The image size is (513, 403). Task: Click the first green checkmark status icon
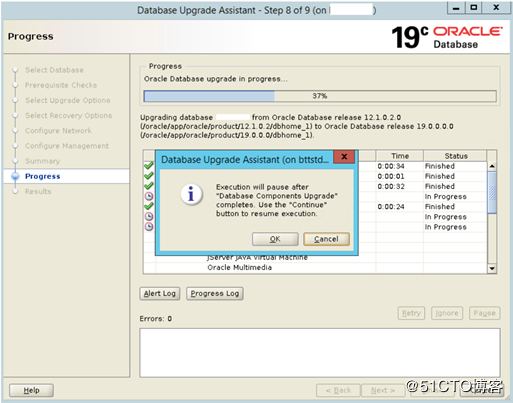[x=149, y=166]
